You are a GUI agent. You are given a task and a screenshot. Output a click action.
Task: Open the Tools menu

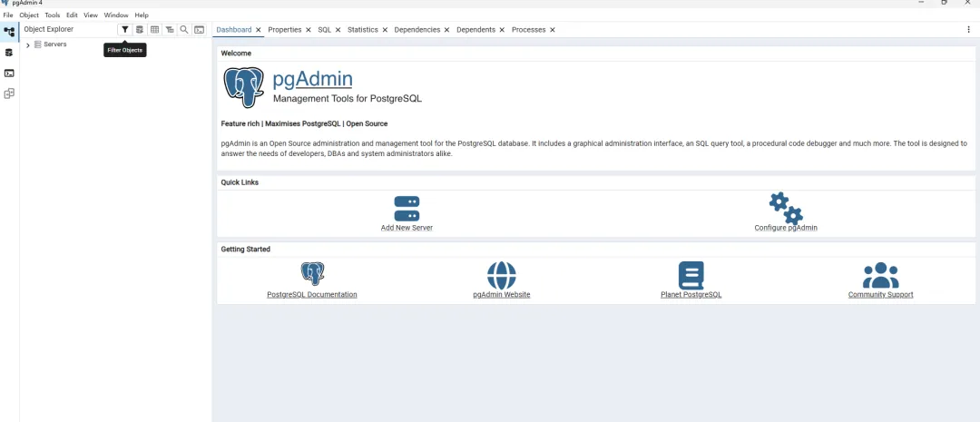53,15
